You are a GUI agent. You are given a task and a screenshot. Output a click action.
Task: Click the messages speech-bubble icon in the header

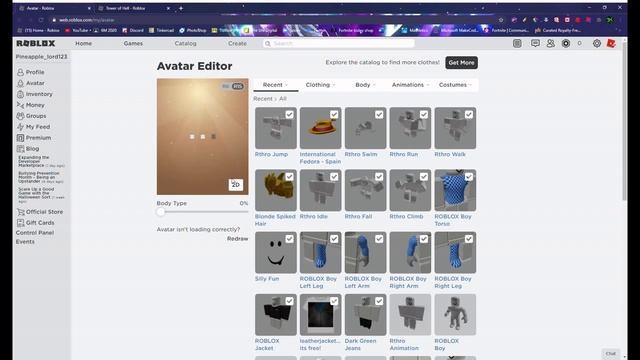[x=535, y=43]
